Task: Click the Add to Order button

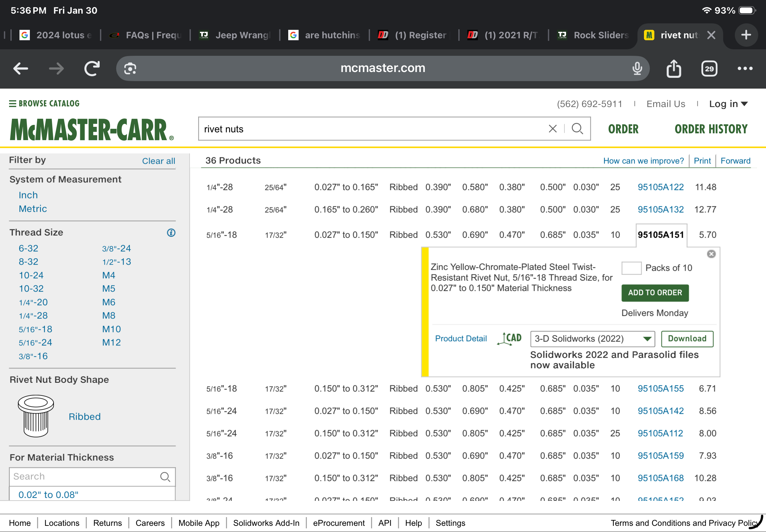Action: pos(655,293)
